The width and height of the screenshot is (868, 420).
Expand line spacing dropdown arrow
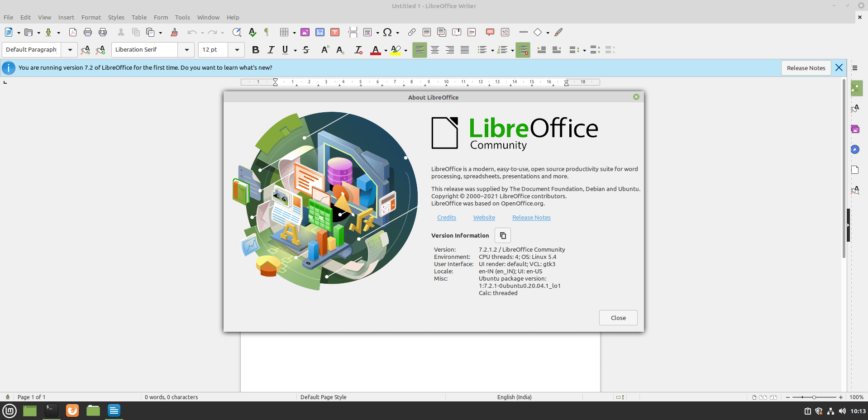click(584, 50)
